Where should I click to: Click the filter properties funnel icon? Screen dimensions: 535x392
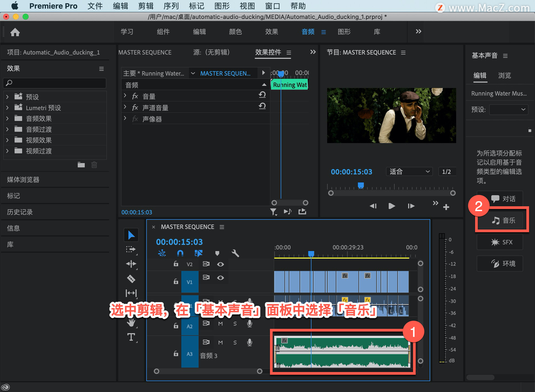274,212
